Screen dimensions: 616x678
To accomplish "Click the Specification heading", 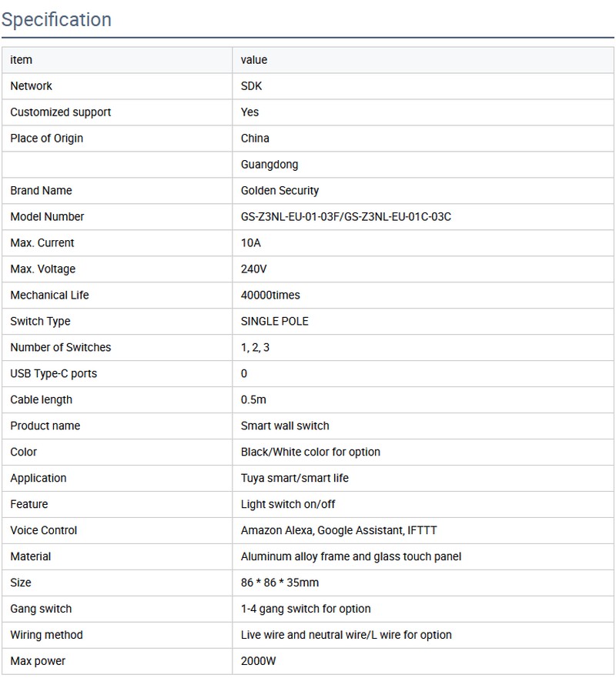I will [x=56, y=19].
